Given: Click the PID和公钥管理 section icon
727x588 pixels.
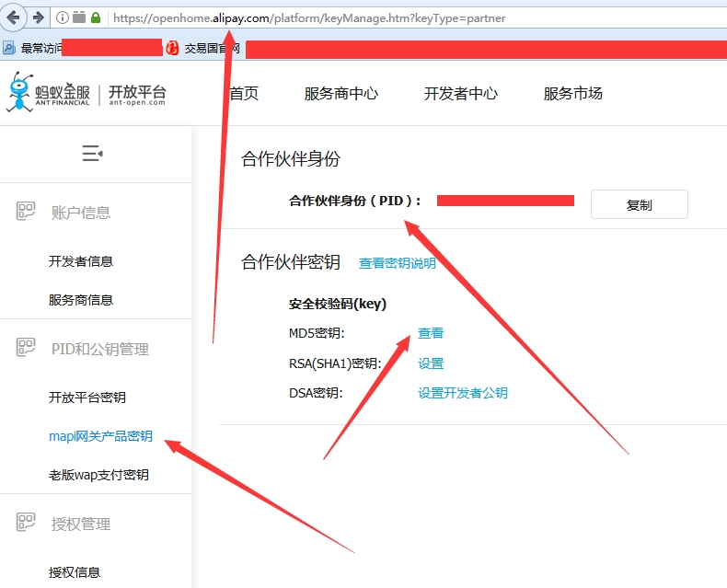Looking at the screenshot, I should click(26, 347).
